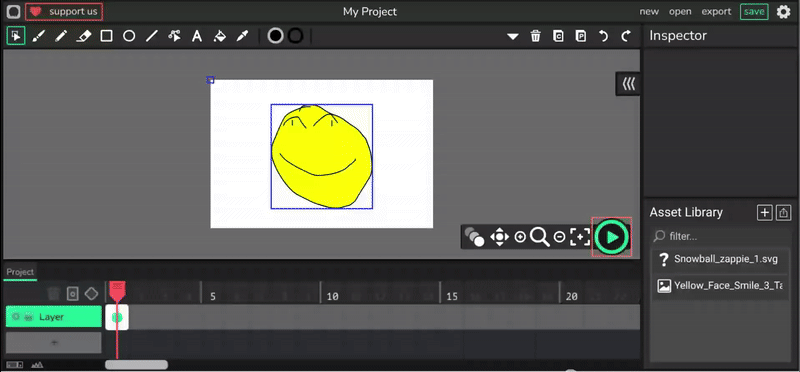Select the Line tool
800x372 pixels.
(x=152, y=36)
